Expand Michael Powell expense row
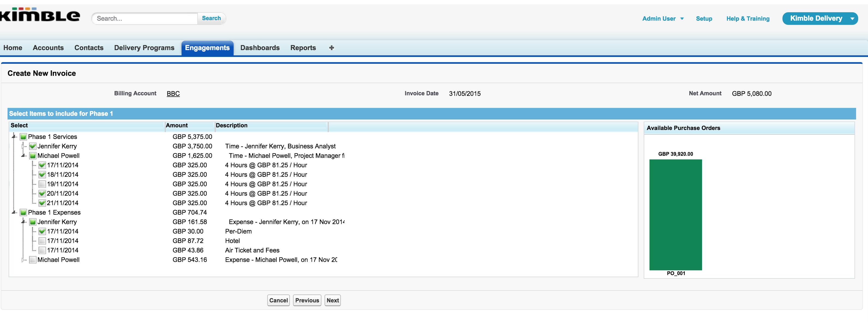 click(x=23, y=260)
